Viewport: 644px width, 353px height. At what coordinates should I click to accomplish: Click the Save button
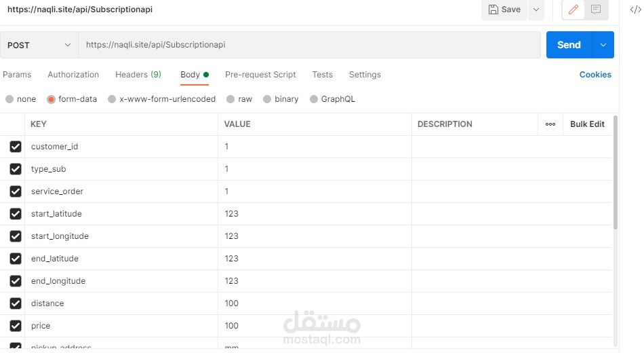point(504,10)
